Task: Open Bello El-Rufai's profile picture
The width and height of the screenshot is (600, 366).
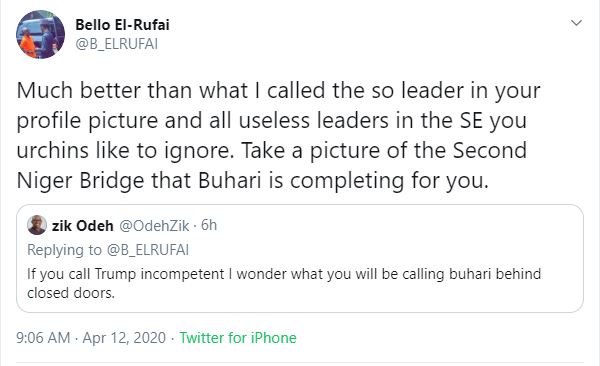Action: click(x=40, y=34)
